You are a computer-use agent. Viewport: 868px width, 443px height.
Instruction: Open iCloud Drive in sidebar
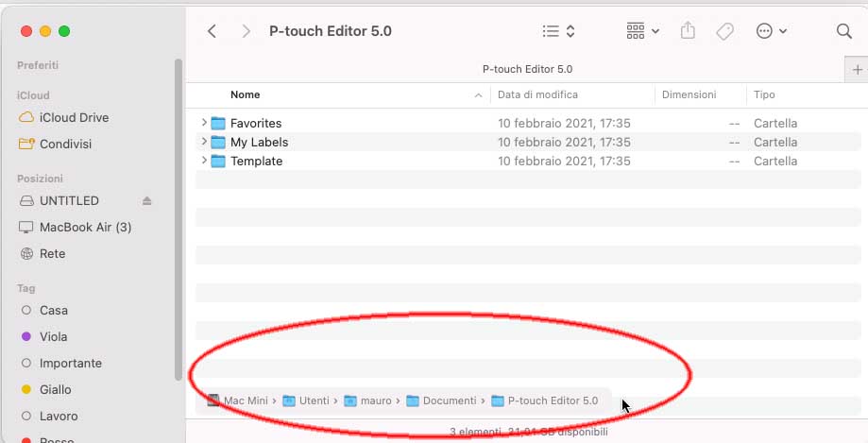[74, 117]
